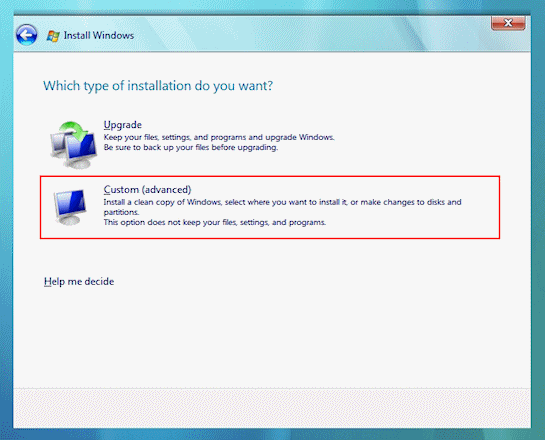The height and width of the screenshot is (440, 545).
Task: Open the Help me decide link
Action: pos(79,281)
